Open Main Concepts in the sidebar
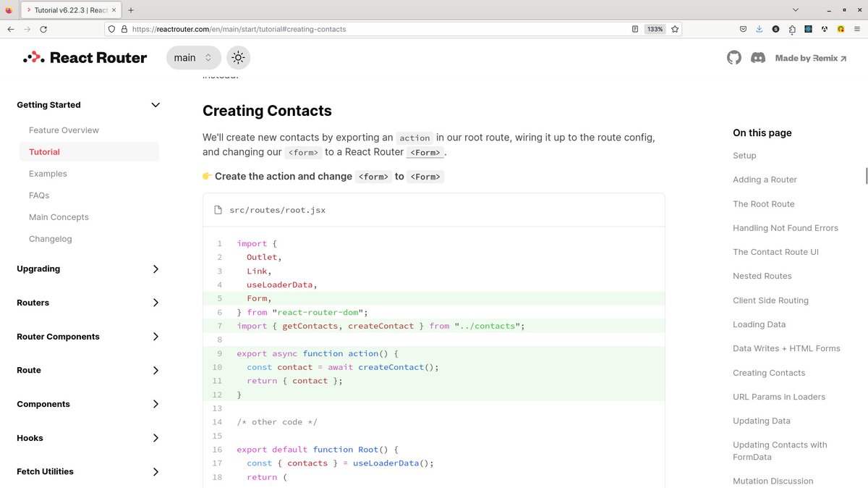 pos(59,217)
